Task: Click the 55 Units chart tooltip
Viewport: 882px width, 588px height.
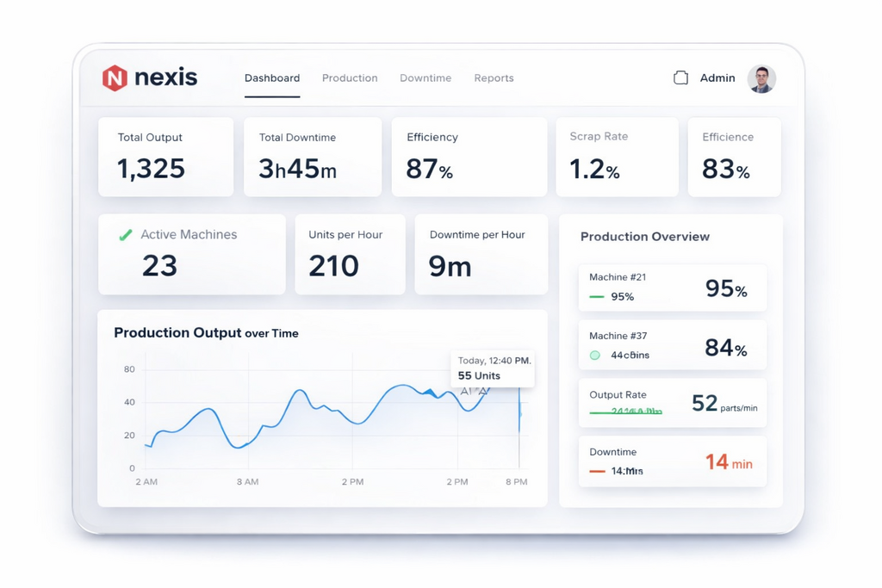Action: pyautogui.click(x=493, y=368)
